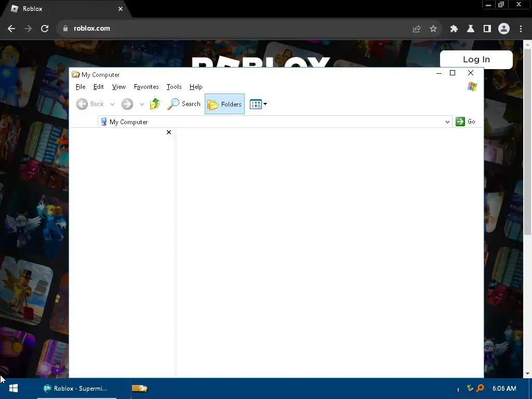Open Chrome's three-dot menu
The image size is (532, 399).
click(x=521, y=29)
